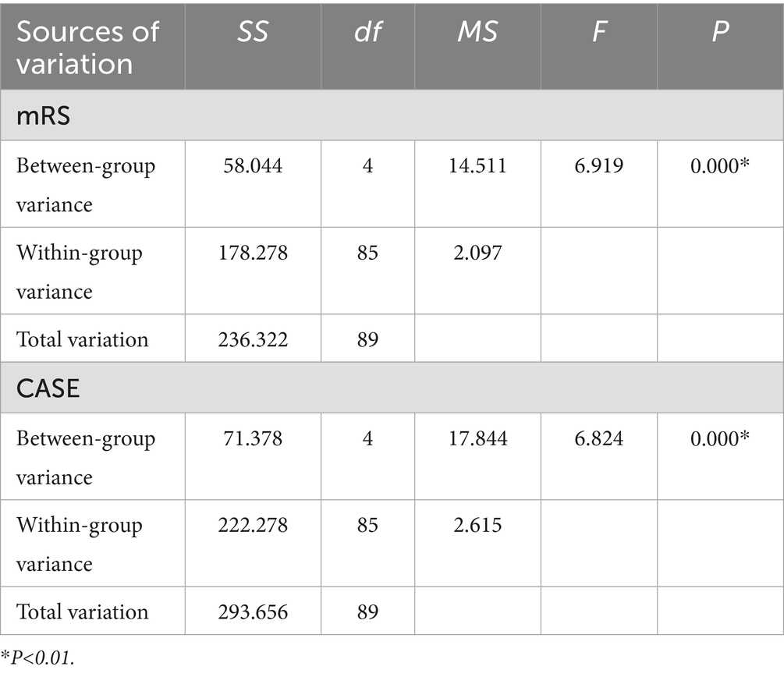Click the F value 6.919

click(x=598, y=166)
